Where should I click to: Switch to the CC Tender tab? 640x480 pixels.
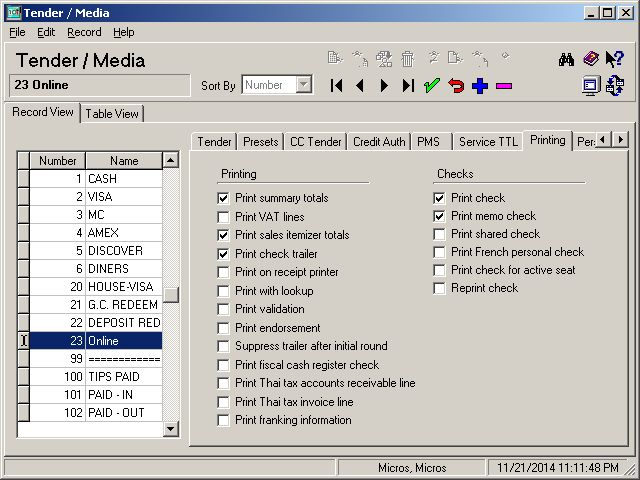pos(316,142)
